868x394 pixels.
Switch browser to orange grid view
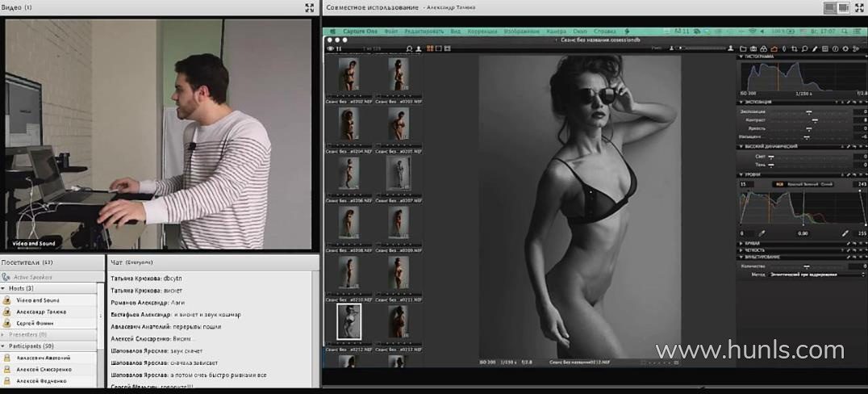(430, 48)
